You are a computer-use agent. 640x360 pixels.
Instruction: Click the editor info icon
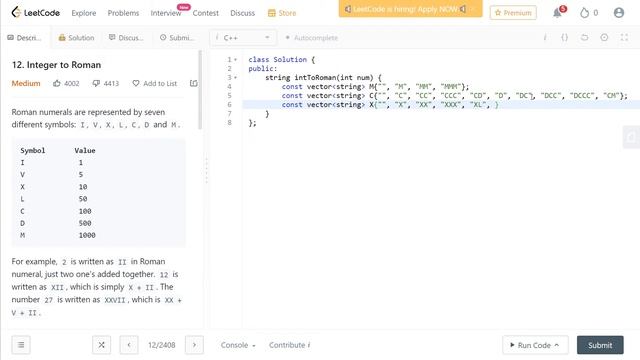[545, 38]
